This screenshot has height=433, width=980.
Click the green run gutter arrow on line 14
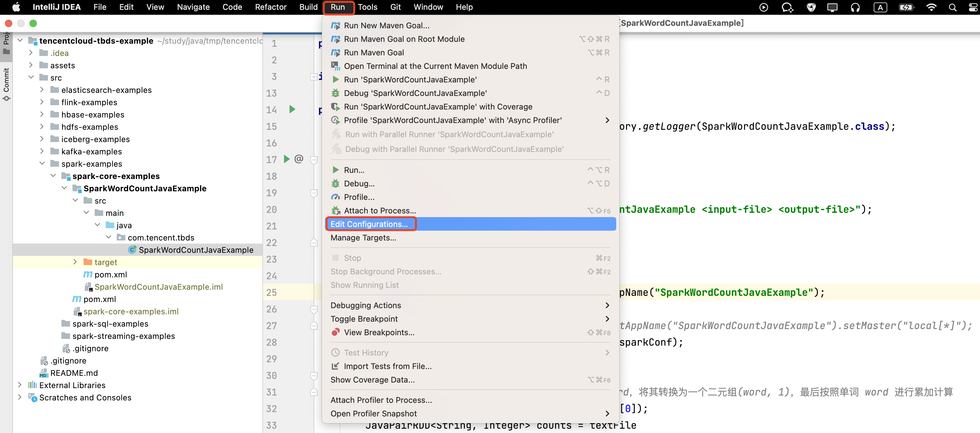click(292, 110)
